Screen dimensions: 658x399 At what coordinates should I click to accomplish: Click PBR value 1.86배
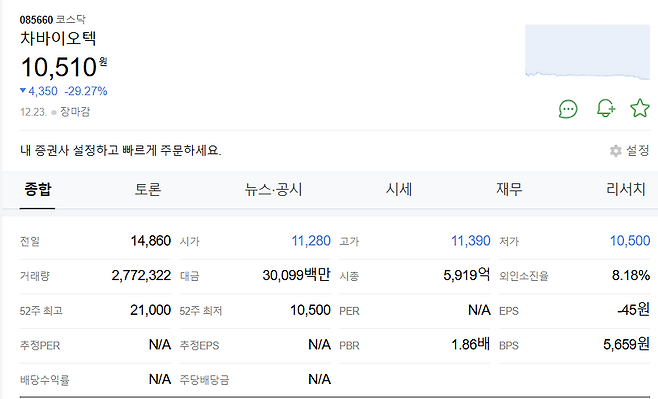(470, 344)
